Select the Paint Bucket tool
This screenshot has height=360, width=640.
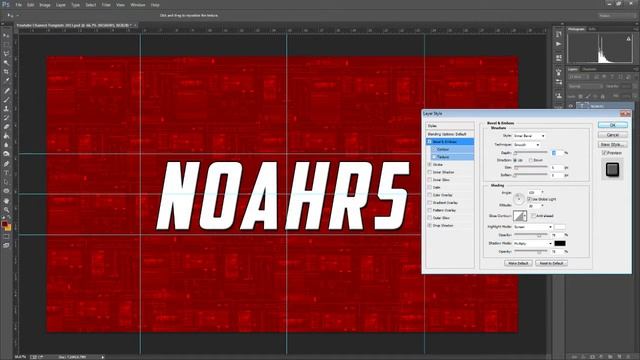[6, 136]
